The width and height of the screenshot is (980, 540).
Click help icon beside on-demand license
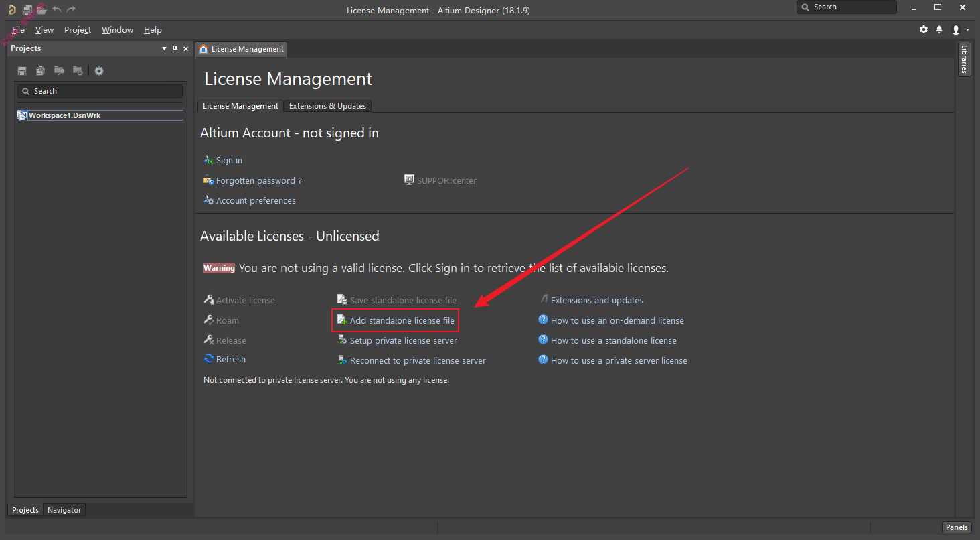click(x=544, y=320)
